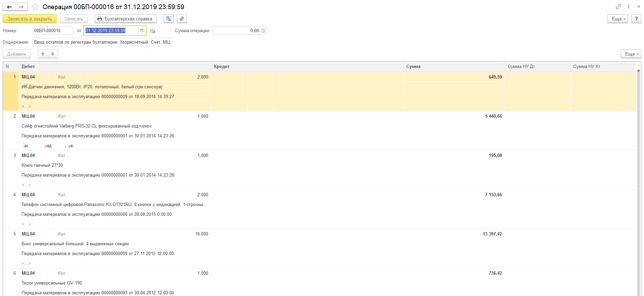Select document 0000000009 от 27.11.2015

tap(115, 254)
